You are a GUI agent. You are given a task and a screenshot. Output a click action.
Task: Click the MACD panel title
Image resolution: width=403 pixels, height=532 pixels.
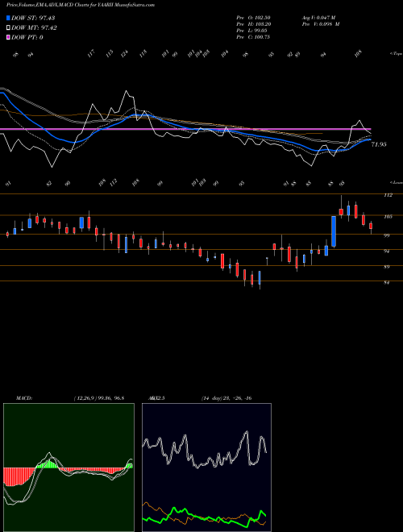coord(24,398)
